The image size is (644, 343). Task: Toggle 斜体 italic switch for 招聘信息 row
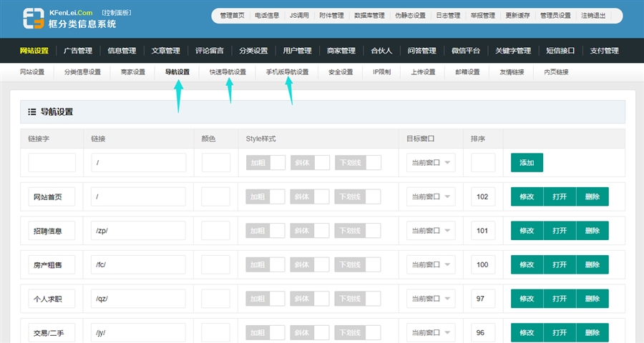pos(310,231)
